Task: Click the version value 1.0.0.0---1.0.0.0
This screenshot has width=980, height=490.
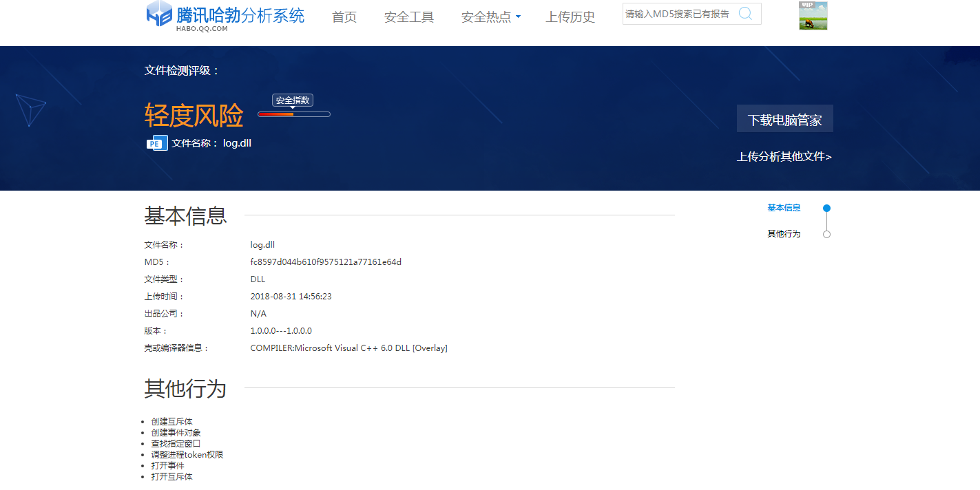Action: (x=281, y=331)
